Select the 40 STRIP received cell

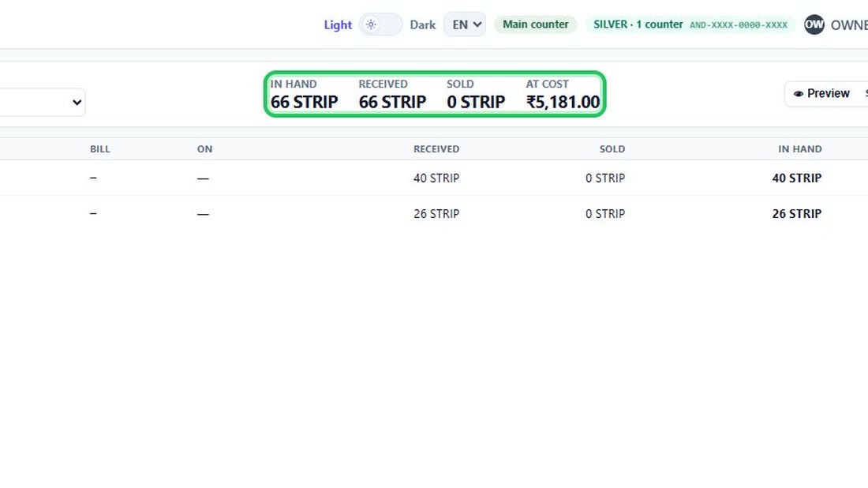point(436,178)
